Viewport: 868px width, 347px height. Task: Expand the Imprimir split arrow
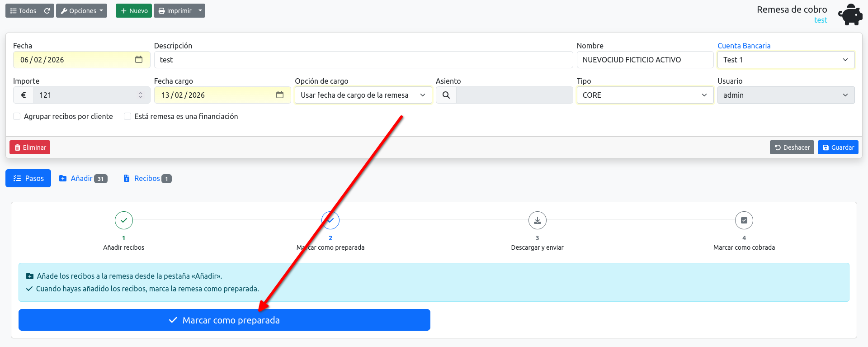pyautogui.click(x=200, y=11)
